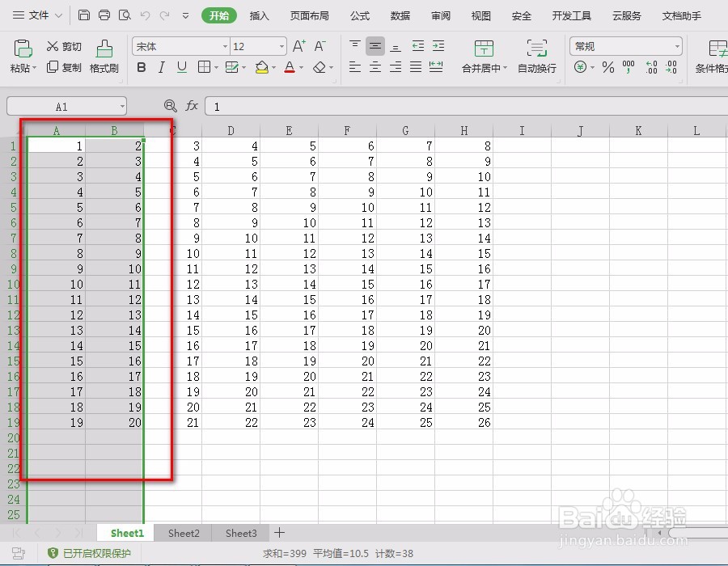
Task: Open Print Preview icon
Action: pyautogui.click(x=125, y=15)
